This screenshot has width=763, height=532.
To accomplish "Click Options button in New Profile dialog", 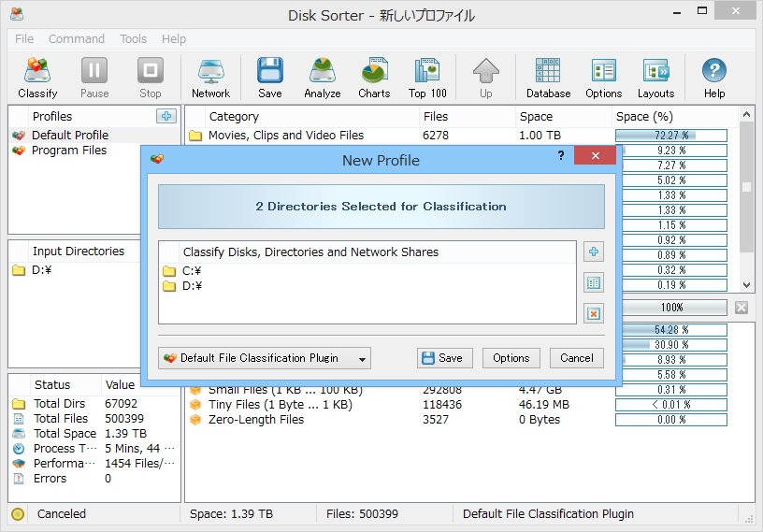I will (x=511, y=358).
